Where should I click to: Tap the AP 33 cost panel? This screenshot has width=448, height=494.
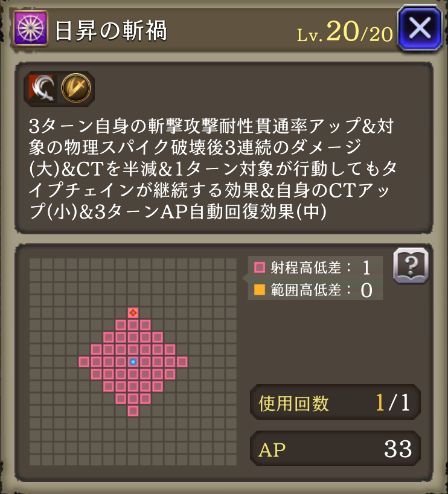[x=335, y=449]
